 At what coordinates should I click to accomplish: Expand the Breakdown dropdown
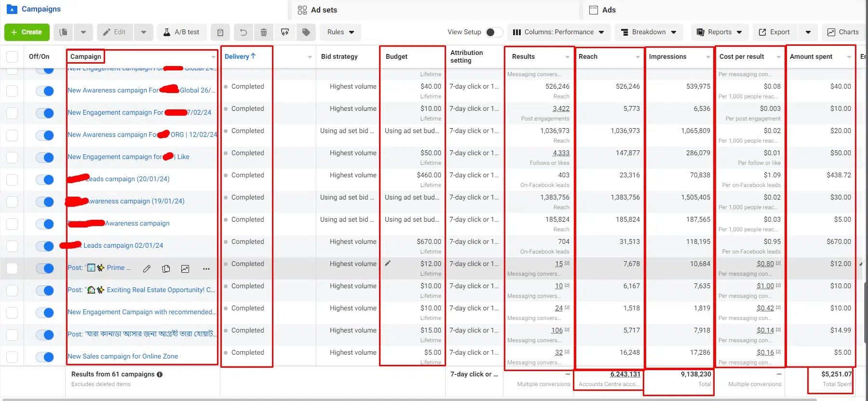[x=649, y=32]
